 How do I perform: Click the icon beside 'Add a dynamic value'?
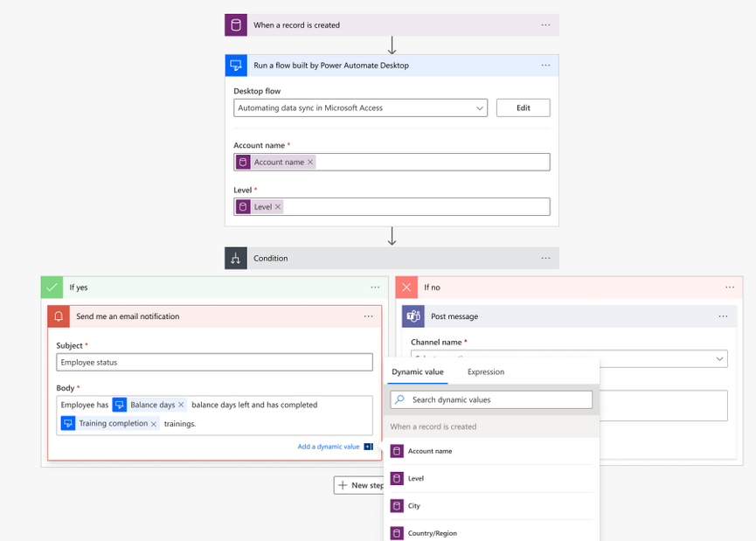pos(368,447)
